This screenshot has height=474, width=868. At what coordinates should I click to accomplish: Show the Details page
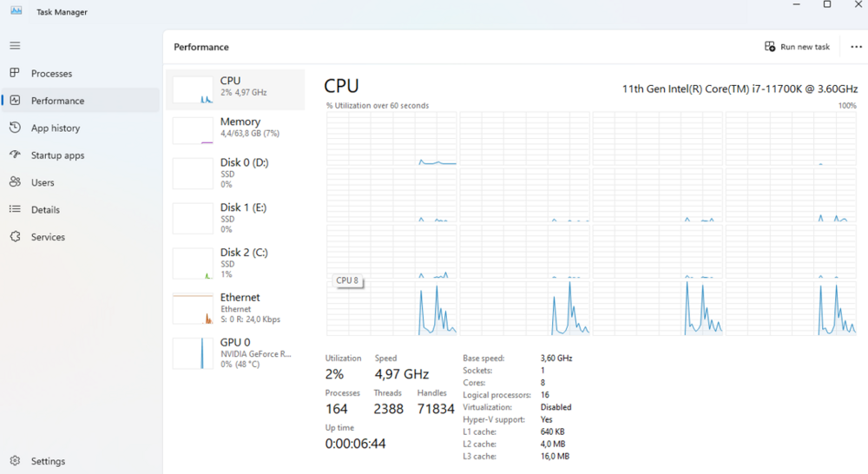(81, 209)
